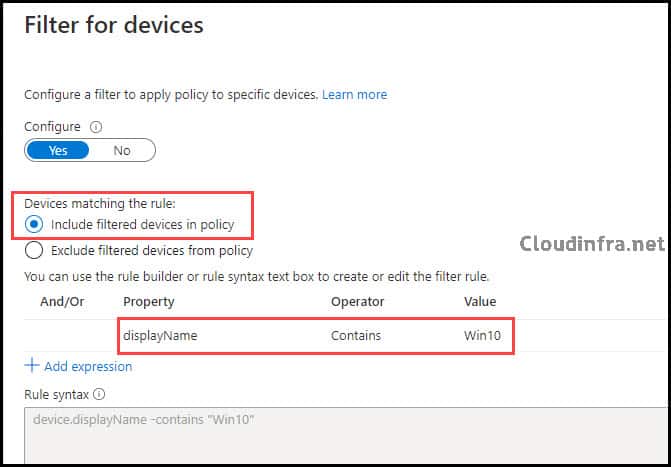The width and height of the screenshot is (671, 467).
Task: Click the Rule syntax info icon
Action: pos(99,394)
